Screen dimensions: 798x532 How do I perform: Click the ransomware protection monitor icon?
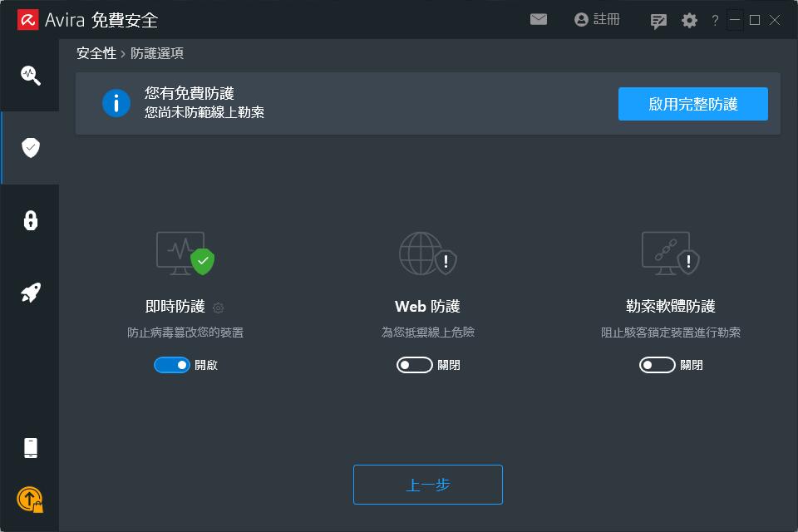[670, 254]
